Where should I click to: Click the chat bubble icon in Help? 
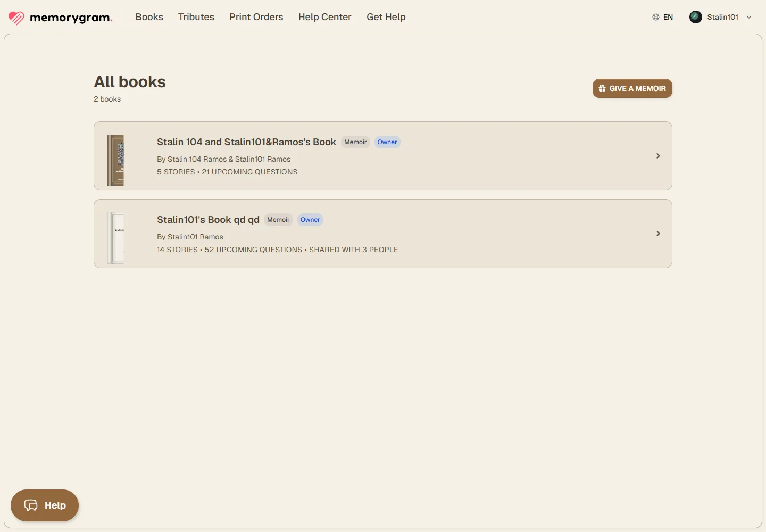[x=31, y=505]
